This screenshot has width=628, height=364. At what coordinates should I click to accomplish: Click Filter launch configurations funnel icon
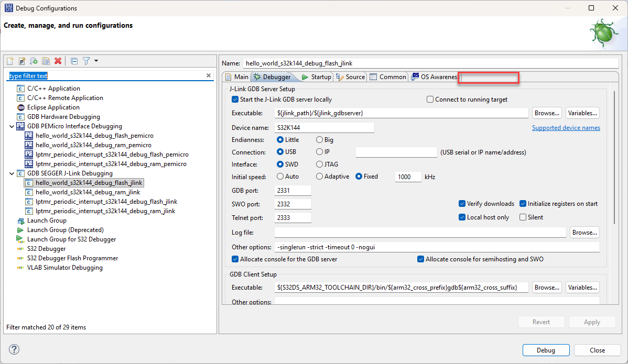tap(86, 61)
